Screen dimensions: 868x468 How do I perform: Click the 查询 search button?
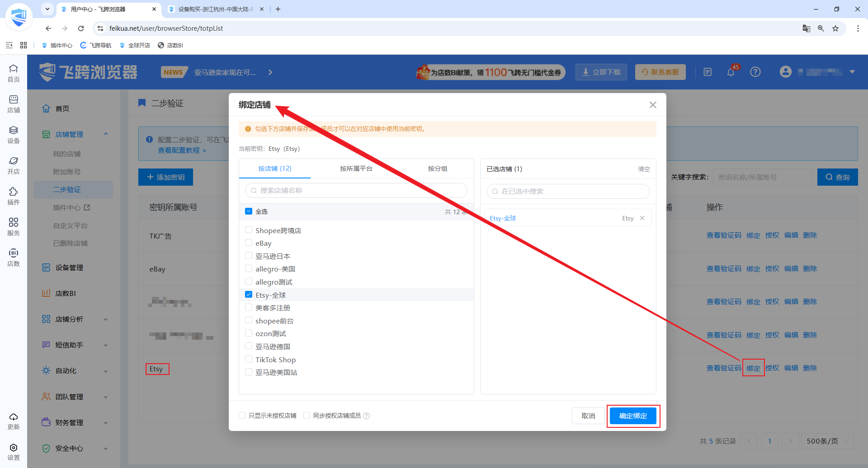(x=838, y=177)
